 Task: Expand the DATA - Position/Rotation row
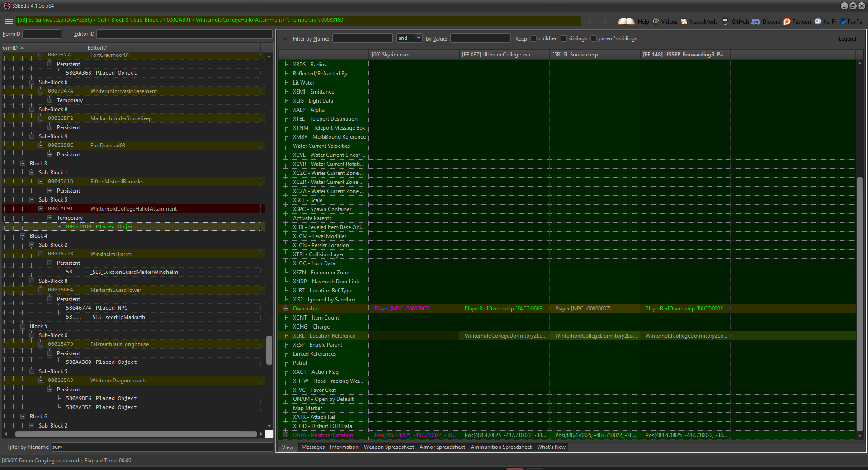(x=286, y=435)
